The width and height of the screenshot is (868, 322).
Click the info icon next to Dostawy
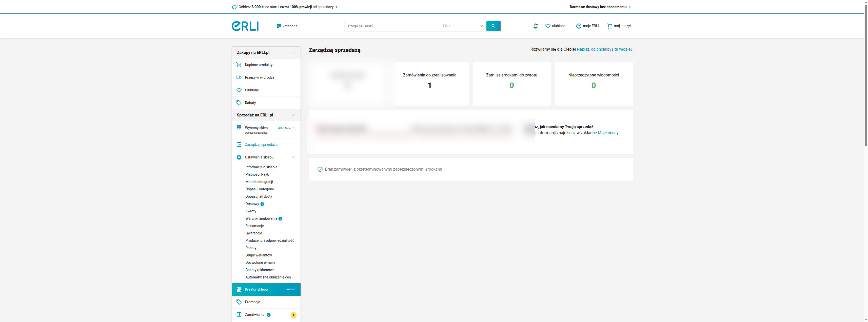(x=262, y=204)
